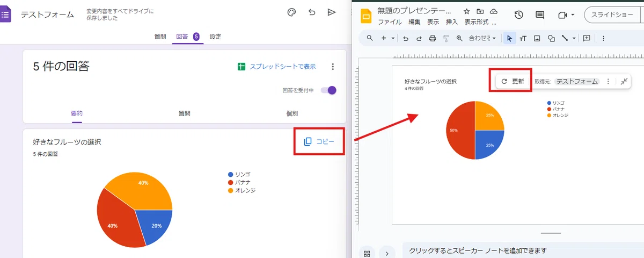
Task: Open the green Sheets link to view responses
Action: click(x=276, y=67)
